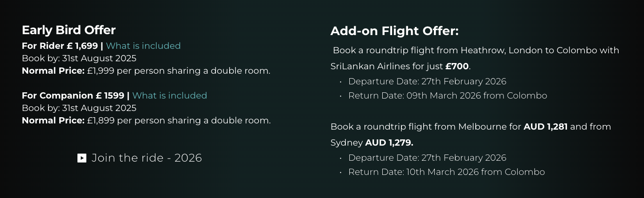
Task: Click the bold £700 flight price
Action: coord(457,66)
